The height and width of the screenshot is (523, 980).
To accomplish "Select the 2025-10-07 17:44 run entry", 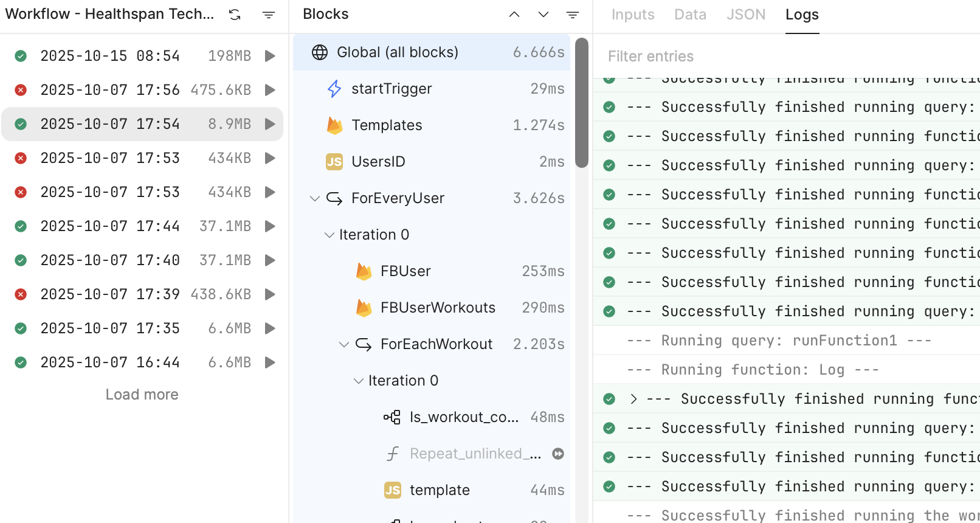I will click(109, 226).
